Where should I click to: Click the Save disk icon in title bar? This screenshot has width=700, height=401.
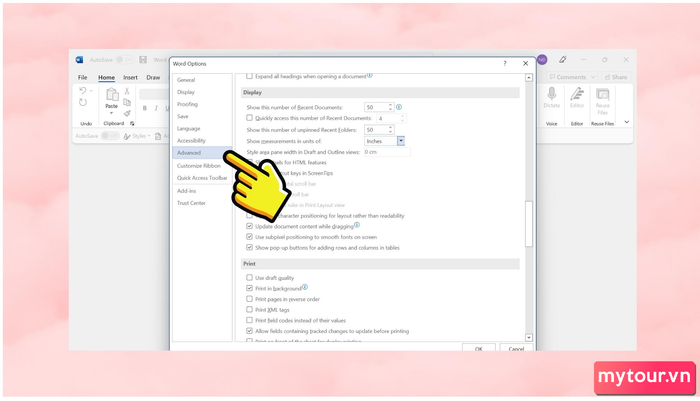tap(143, 60)
